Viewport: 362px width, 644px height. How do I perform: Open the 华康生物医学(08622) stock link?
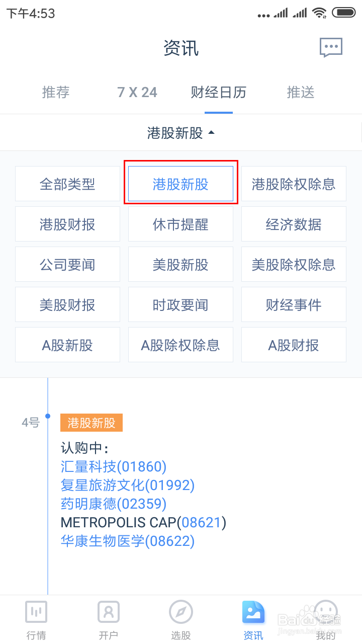coord(128,541)
